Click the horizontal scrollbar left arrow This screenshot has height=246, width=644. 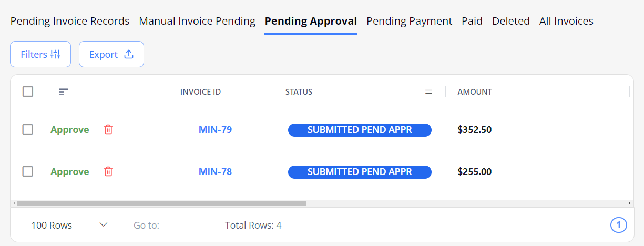(14, 203)
